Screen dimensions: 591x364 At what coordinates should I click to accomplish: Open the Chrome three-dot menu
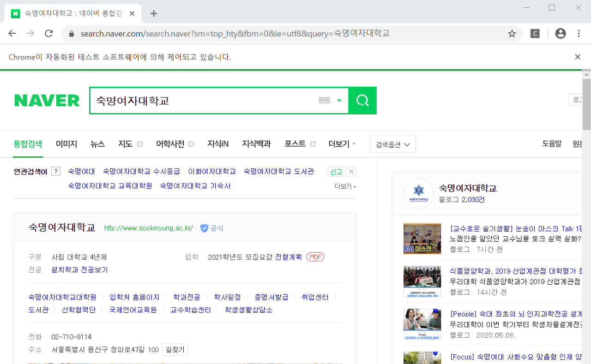click(x=579, y=33)
